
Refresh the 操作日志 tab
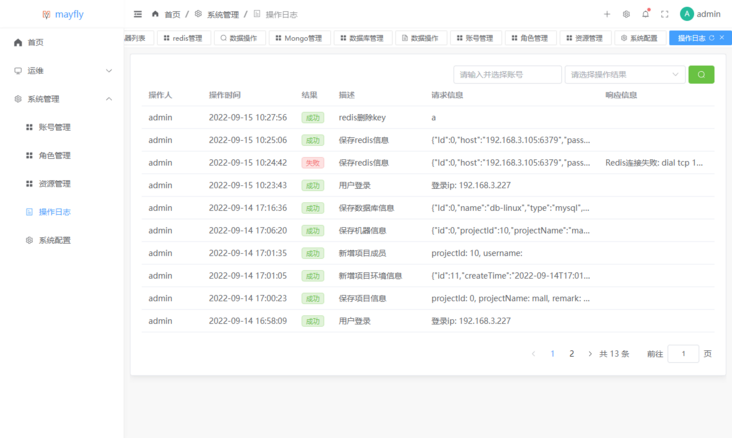click(712, 38)
